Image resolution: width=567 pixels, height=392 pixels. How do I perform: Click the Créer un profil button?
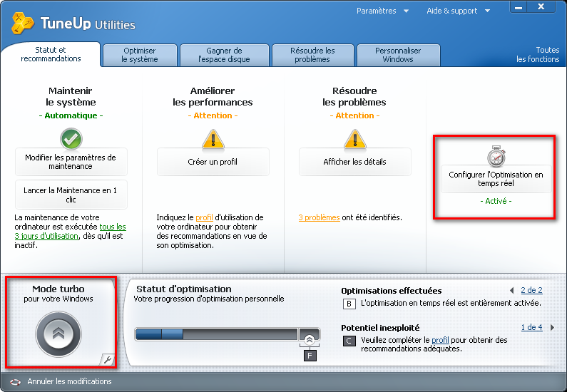tap(213, 162)
